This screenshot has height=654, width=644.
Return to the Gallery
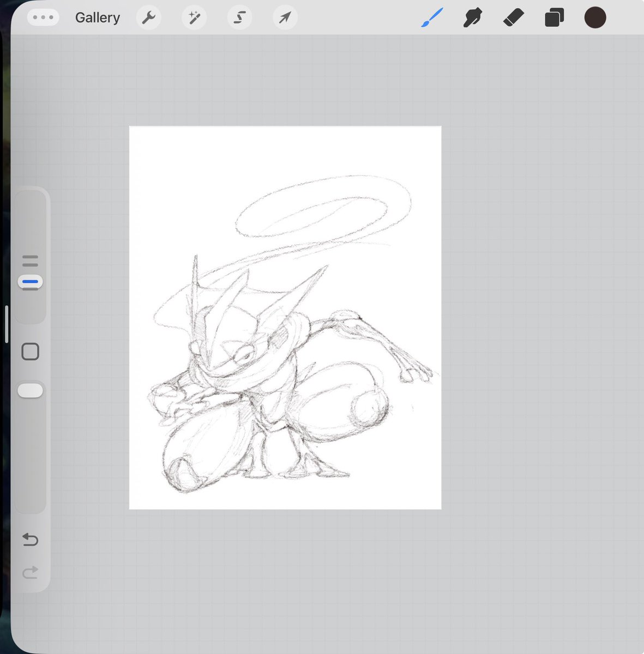point(98,17)
